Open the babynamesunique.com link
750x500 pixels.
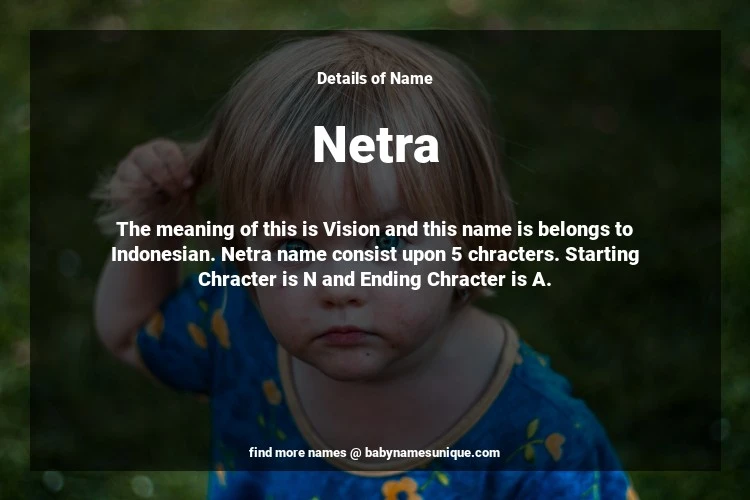[432, 453]
